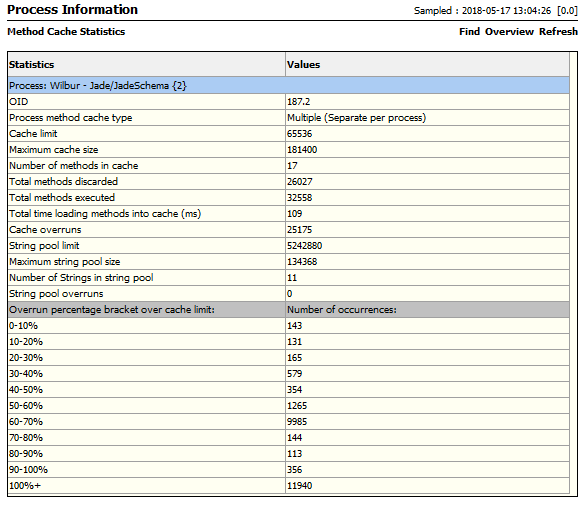Click the Cache limit row label

pos(33,134)
